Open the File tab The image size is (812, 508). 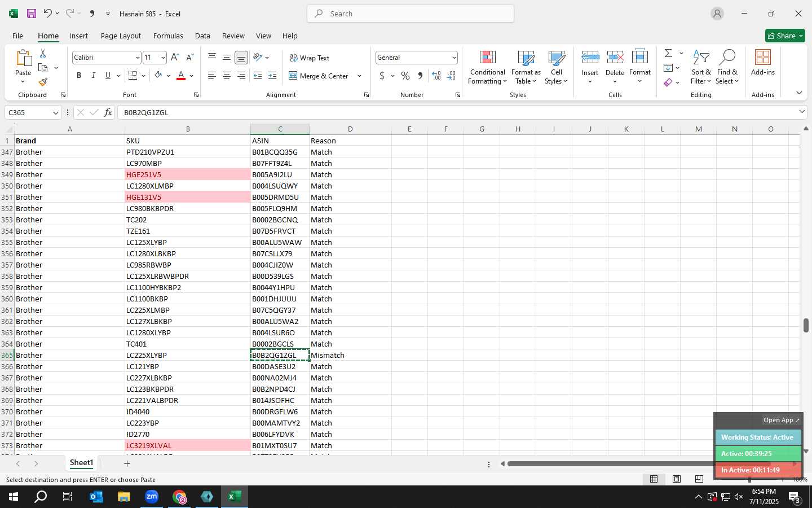coord(17,36)
